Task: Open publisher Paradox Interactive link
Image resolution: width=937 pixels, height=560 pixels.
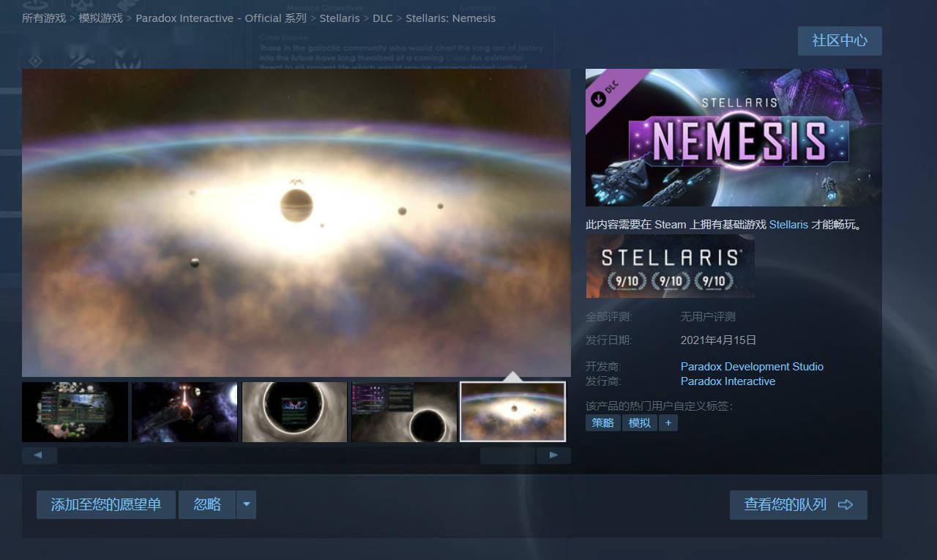Action: click(x=728, y=381)
